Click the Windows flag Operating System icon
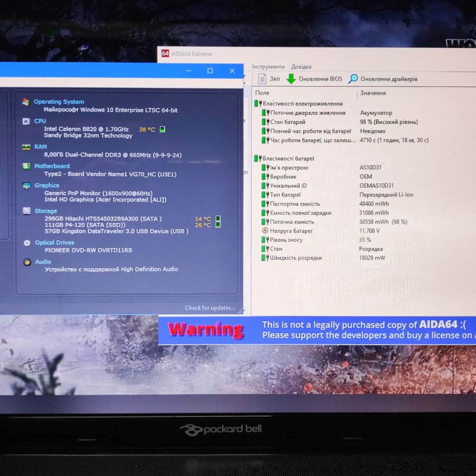The image size is (476, 476). tap(26, 102)
